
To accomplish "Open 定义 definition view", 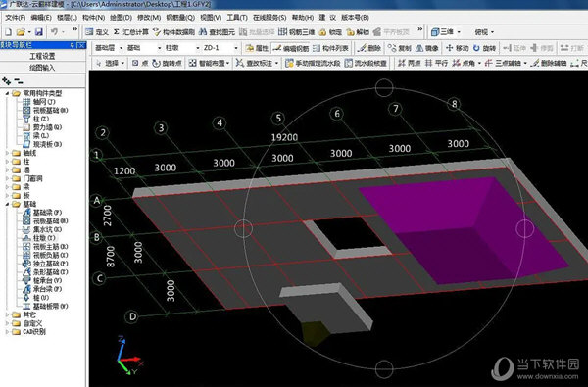I will 97,32.
